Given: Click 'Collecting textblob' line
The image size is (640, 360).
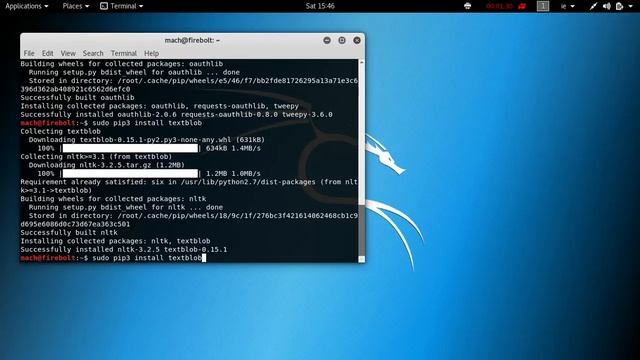Looking at the screenshot, I should click(60, 131).
